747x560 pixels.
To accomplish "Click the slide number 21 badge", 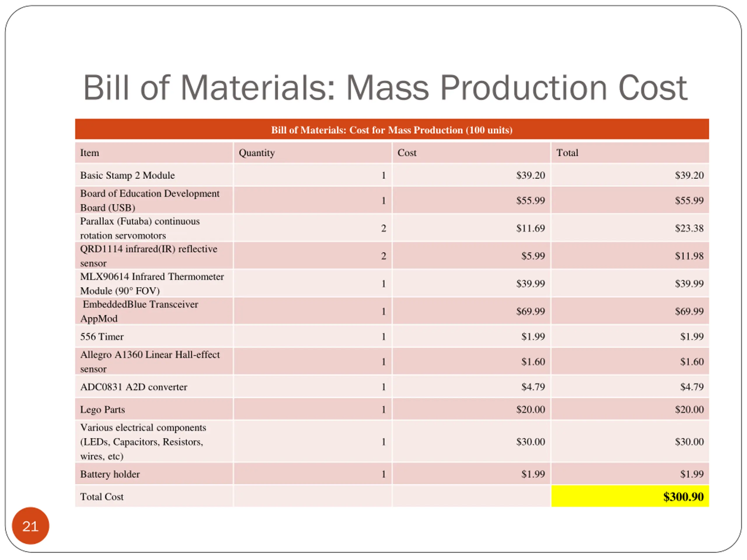I will pyautogui.click(x=30, y=526).
